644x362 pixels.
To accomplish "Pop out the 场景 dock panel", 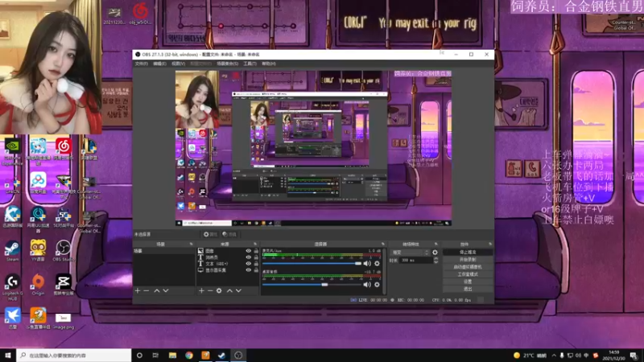I will 191,245.
